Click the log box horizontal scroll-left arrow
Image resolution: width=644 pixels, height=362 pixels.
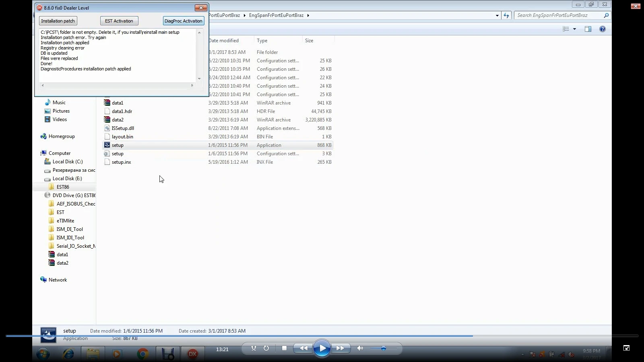43,85
